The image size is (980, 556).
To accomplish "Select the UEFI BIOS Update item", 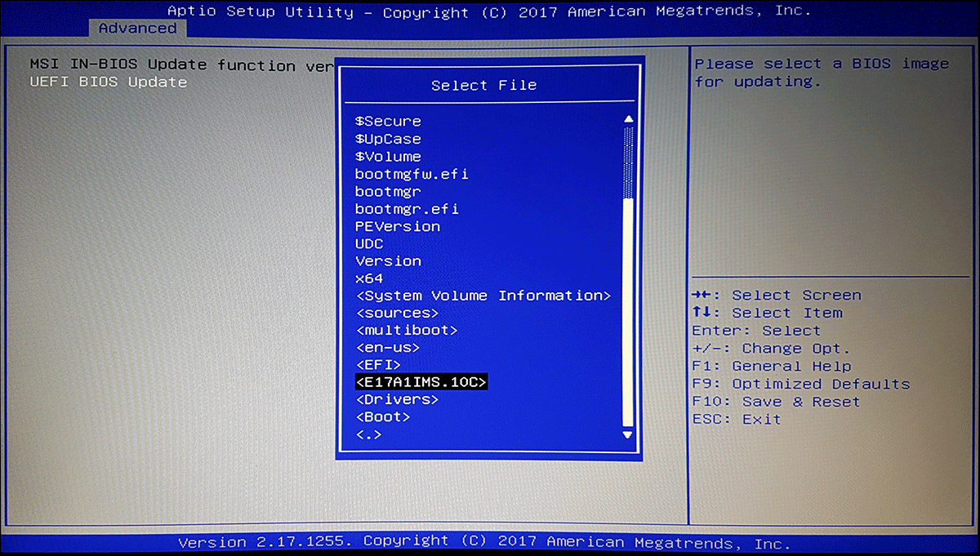I will point(109,82).
